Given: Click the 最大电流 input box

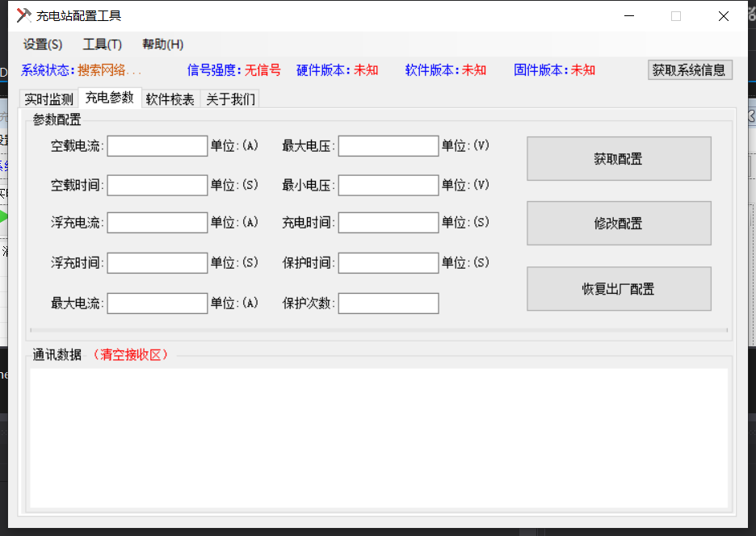Looking at the screenshot, I should click(157, 304).
